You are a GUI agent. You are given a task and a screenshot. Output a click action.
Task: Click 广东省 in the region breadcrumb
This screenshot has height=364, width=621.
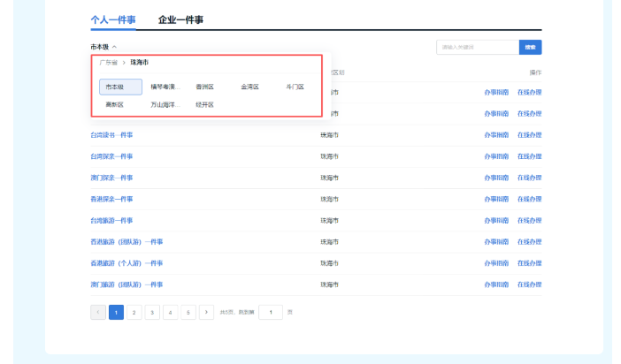click(108, 63)
